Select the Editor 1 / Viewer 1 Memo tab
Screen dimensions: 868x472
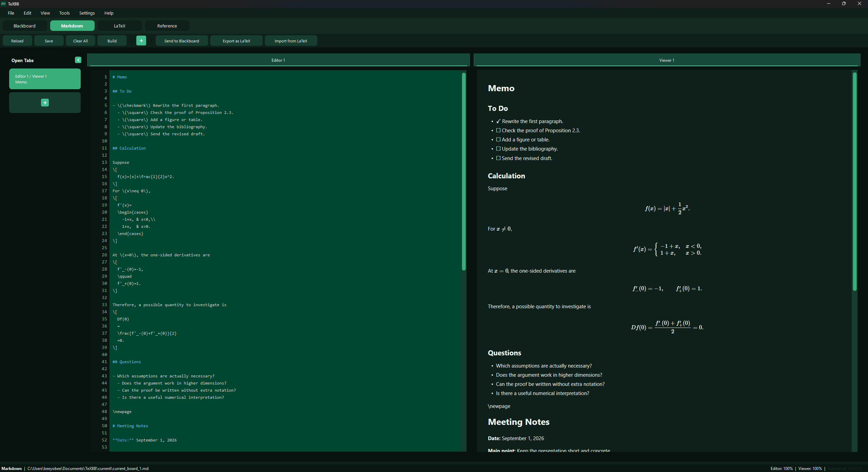(45, 79)
